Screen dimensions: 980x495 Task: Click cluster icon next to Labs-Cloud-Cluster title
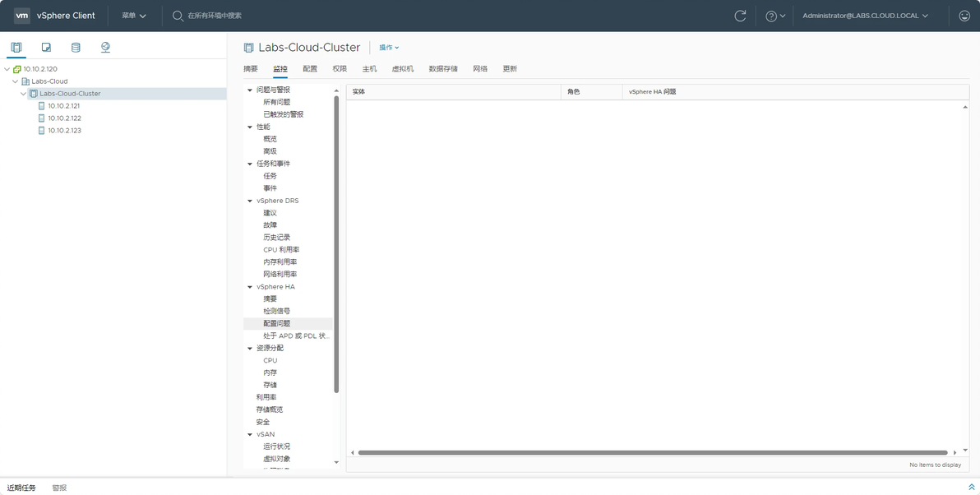(249, 48)
